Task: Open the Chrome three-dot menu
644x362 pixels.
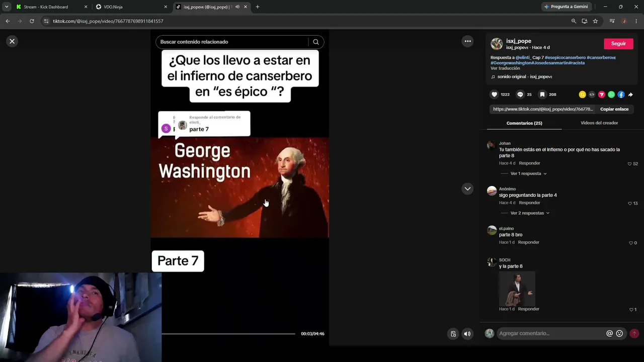Action: pos(636,21)
